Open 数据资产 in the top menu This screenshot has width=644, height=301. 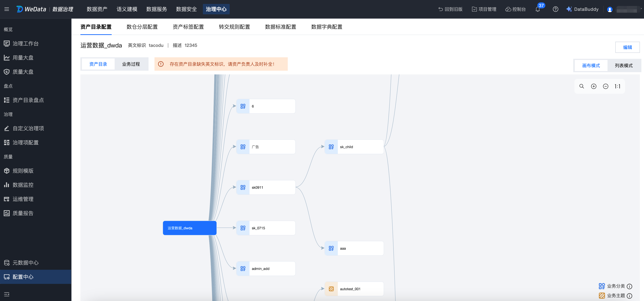(x=97, y=9)
